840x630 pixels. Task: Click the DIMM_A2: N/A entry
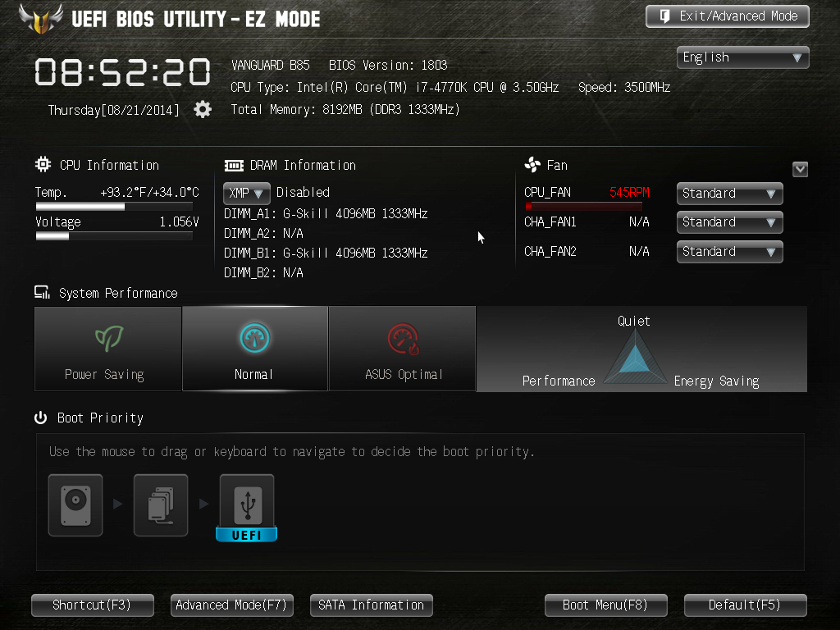(263, 234)
